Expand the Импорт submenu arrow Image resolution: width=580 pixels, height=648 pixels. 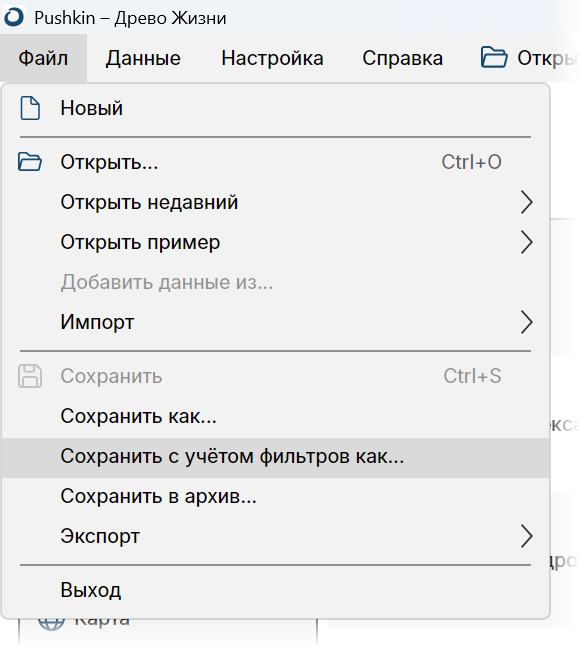tap(526, 322)
